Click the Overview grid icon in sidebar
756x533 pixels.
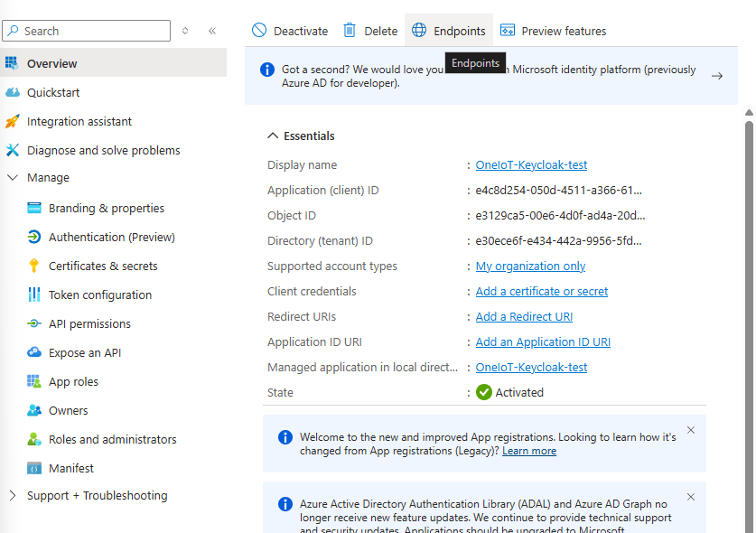pos(12,63)
